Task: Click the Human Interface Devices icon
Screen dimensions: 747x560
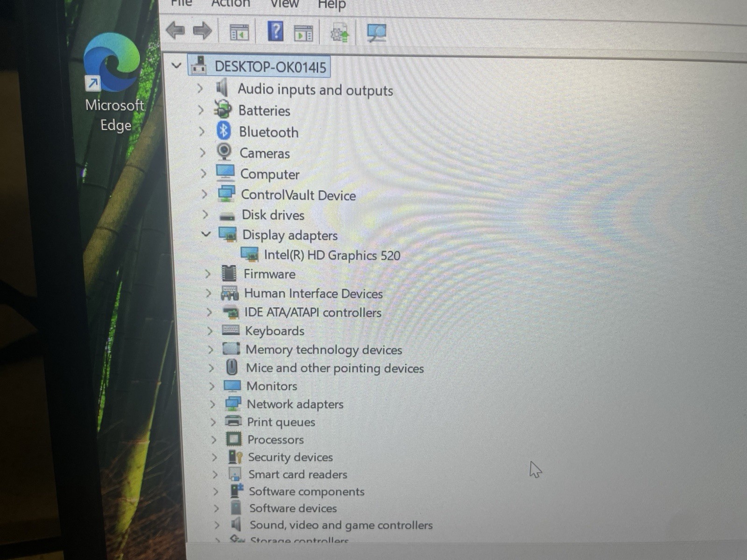Action: [230, 293]
